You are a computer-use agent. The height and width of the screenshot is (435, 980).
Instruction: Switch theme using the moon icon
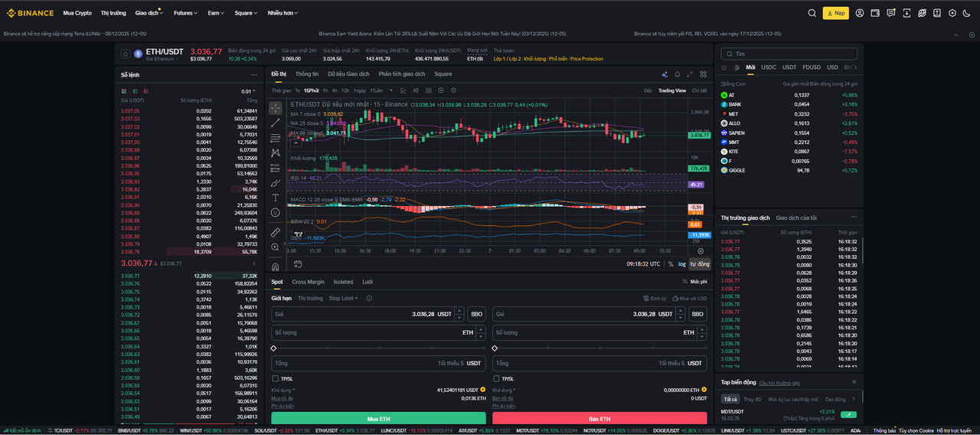pos(966,13)
